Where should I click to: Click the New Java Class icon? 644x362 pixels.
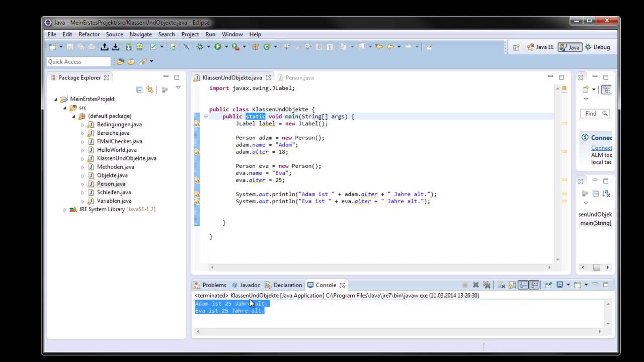[x=266, y=47]
